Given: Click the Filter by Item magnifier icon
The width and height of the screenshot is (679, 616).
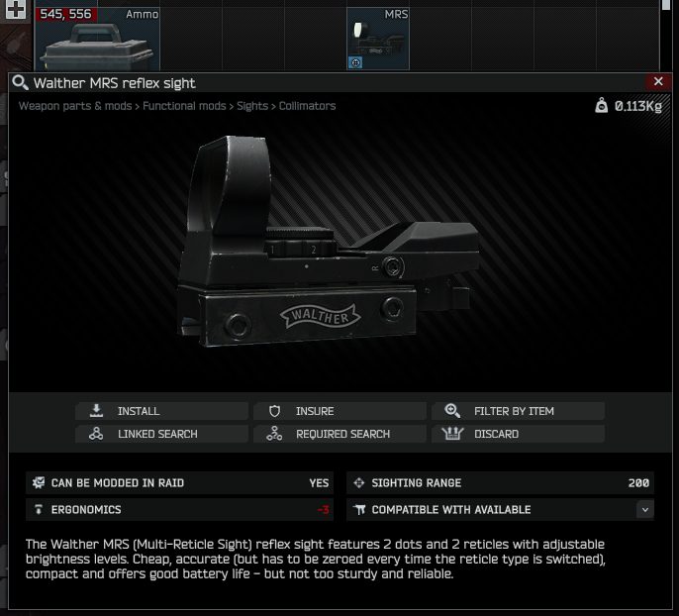Looking at the screenshot, I should [452, 411].
